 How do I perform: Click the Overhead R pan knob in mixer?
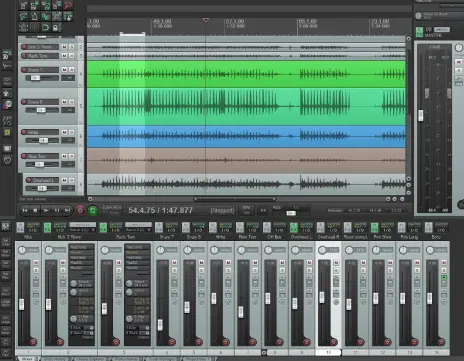322,250
